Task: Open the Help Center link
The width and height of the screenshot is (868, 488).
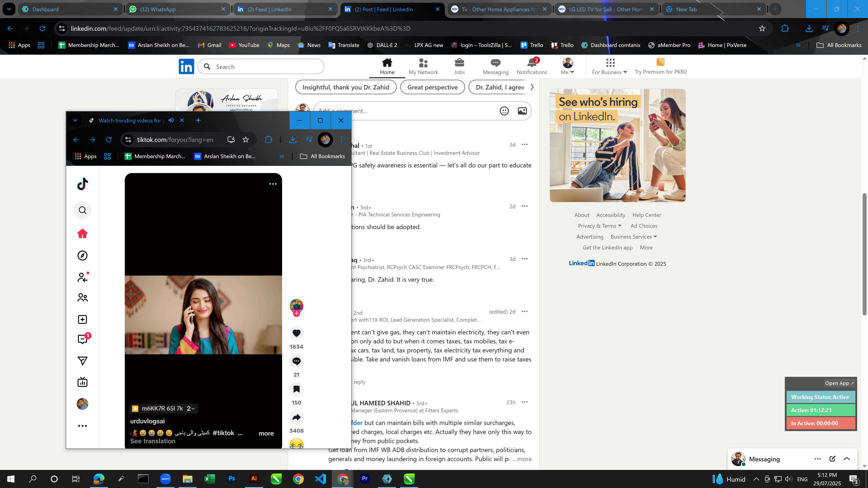Action: point(647,215)
